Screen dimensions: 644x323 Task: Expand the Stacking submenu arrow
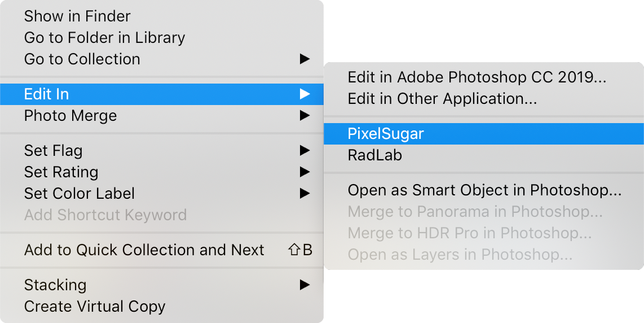305,285
